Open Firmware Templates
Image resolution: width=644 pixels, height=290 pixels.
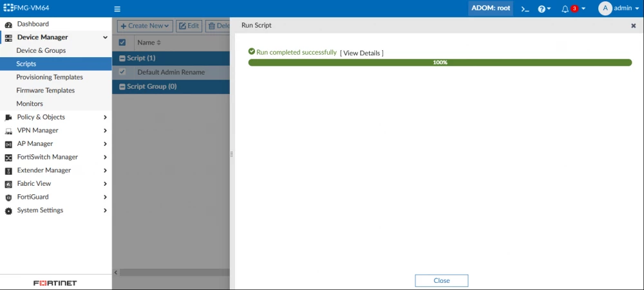click(x=46, y=90)
